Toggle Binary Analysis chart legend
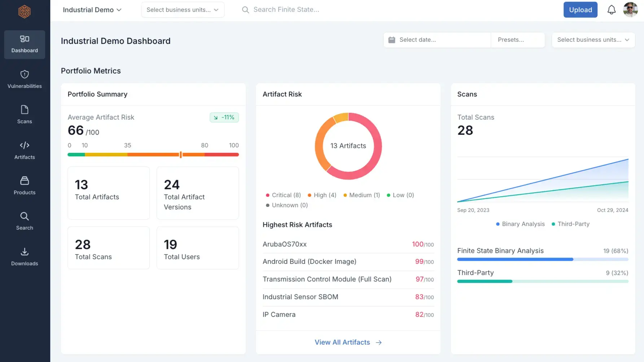The height and width of the screenshot is (362, 644). [520, 224]
